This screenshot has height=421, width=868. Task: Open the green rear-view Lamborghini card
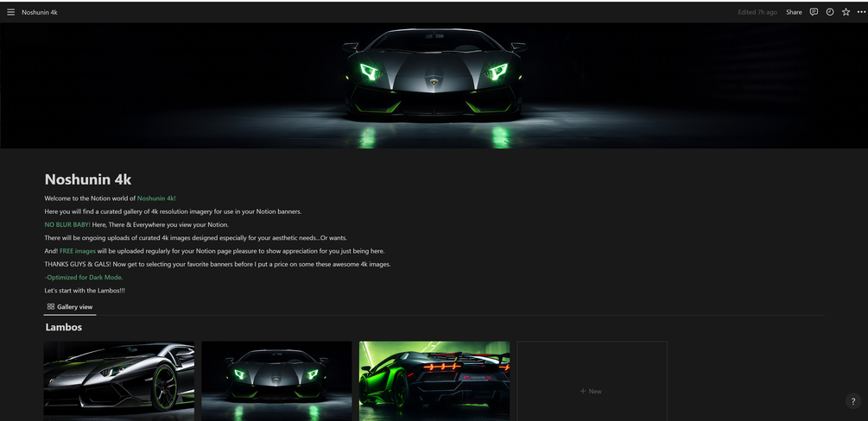point(434,380)
